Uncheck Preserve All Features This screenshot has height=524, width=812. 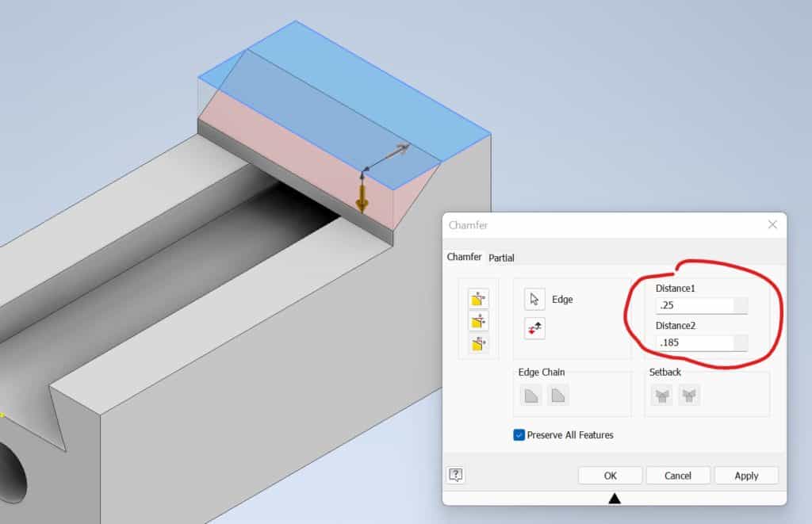(x=519, y=435)
